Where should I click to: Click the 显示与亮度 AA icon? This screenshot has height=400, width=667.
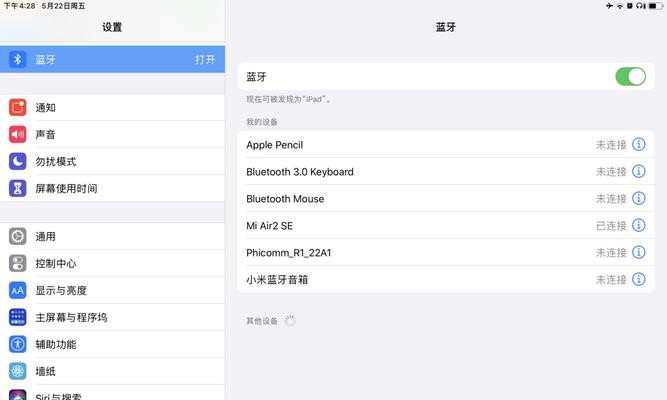tap(17, 290)
